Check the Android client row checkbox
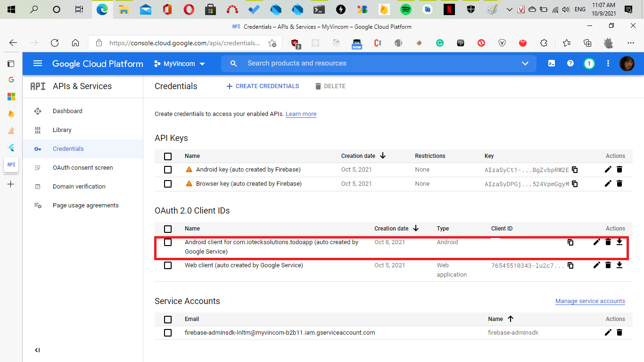The width and height of the screenshot is (644, 362). pyautogui.click(x=168, y=242)
